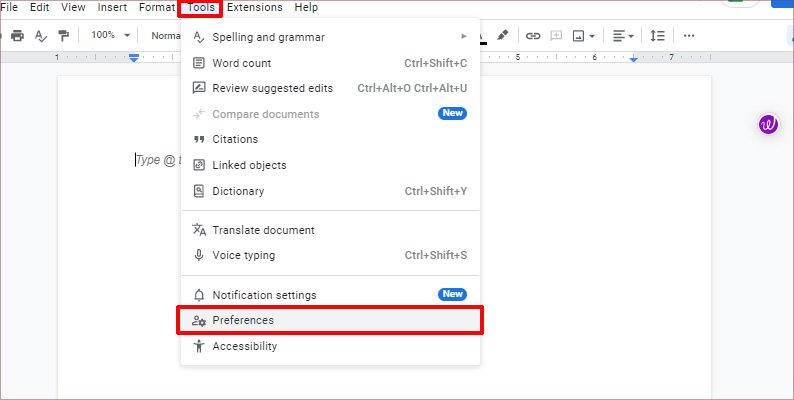The width and height of the screenshot is (794, 400).
Task: Open the Help menu
Action: pos(306,8)
